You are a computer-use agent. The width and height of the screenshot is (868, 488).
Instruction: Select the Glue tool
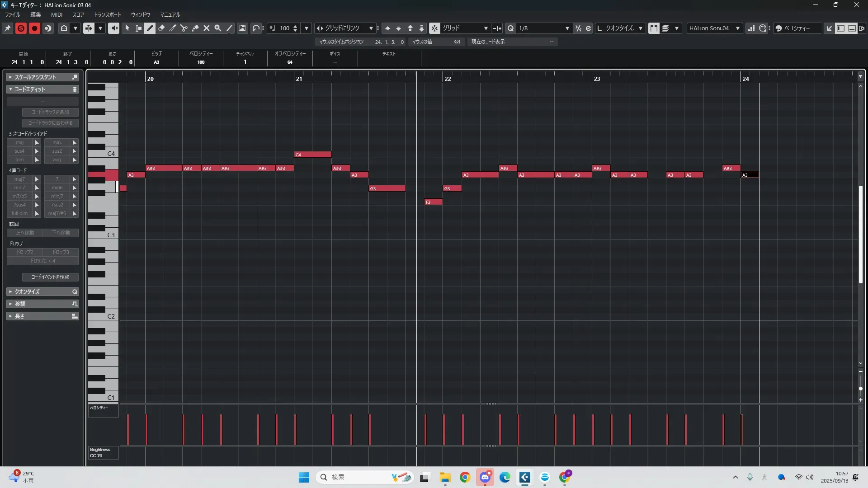coord(195,28)
